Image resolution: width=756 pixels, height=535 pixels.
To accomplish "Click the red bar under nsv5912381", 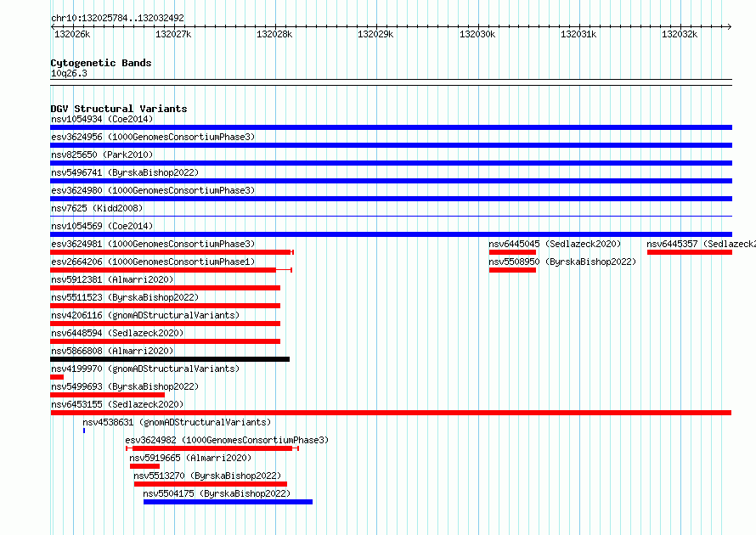I will 165,288.
